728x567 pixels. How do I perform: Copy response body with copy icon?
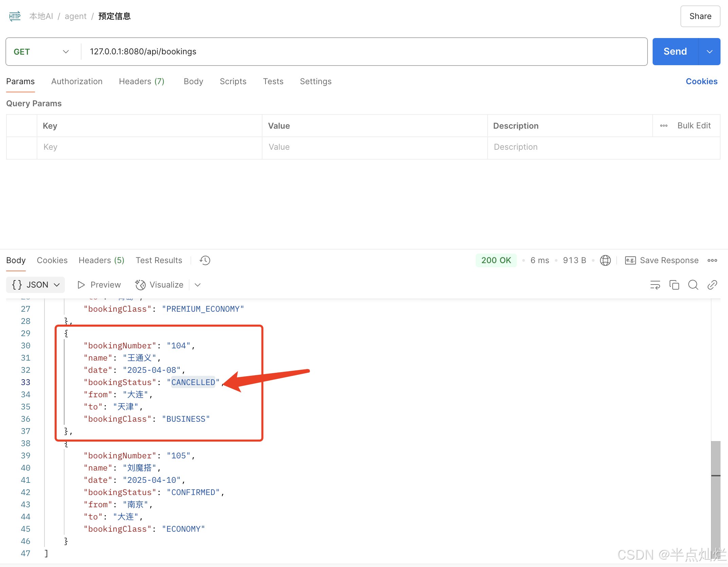click(674, 285)
